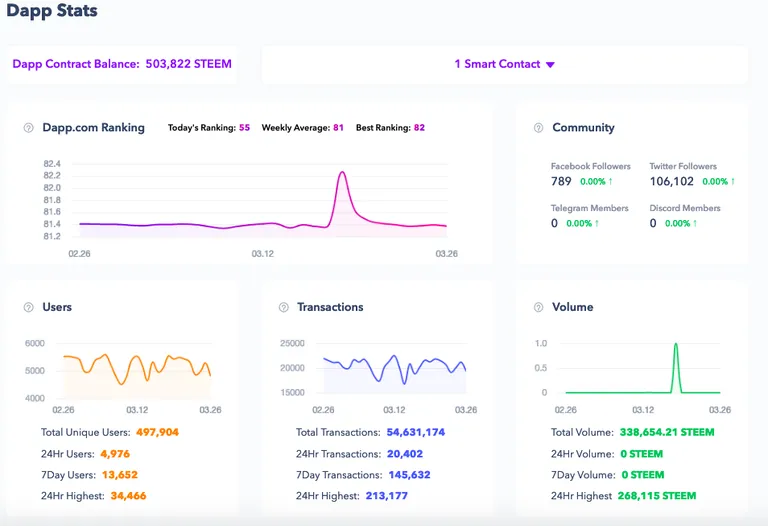
Task: Click Facebook Followers count 789
Action: coord(561,182)
